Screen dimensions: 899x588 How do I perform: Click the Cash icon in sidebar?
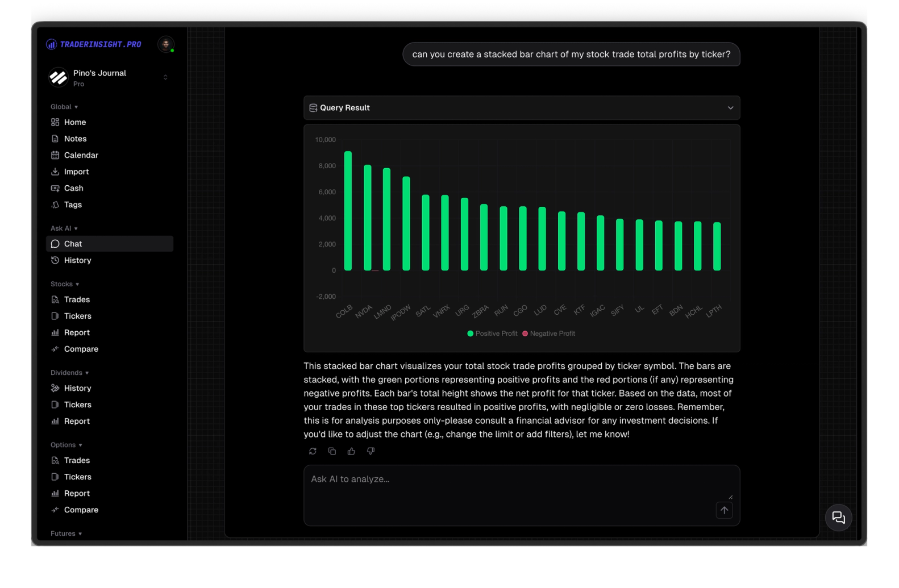coord(55,188)
